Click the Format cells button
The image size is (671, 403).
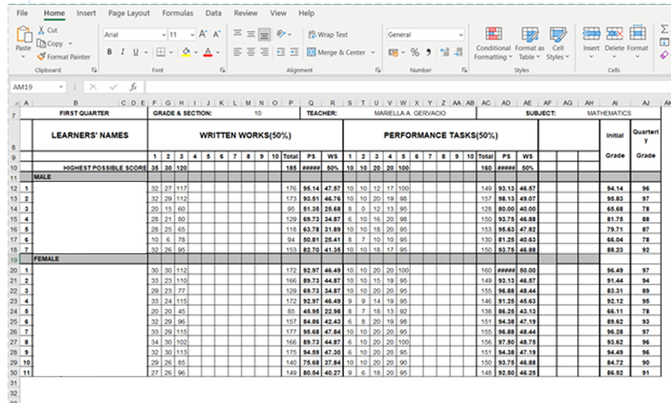coord(638,42)
